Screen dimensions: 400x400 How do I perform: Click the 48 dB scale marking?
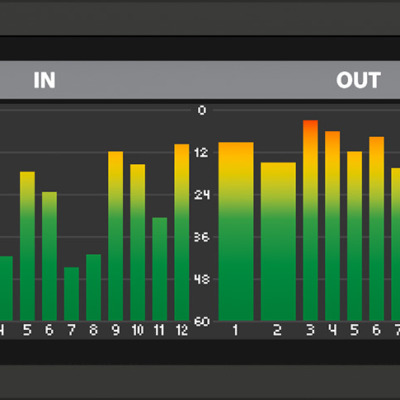click(x=202, y=279)
